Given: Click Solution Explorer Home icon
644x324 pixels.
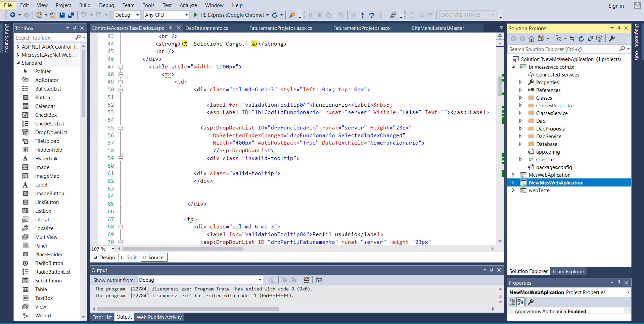Looking at the screenshot, I should pyautogui.click(x=532, y=39).
